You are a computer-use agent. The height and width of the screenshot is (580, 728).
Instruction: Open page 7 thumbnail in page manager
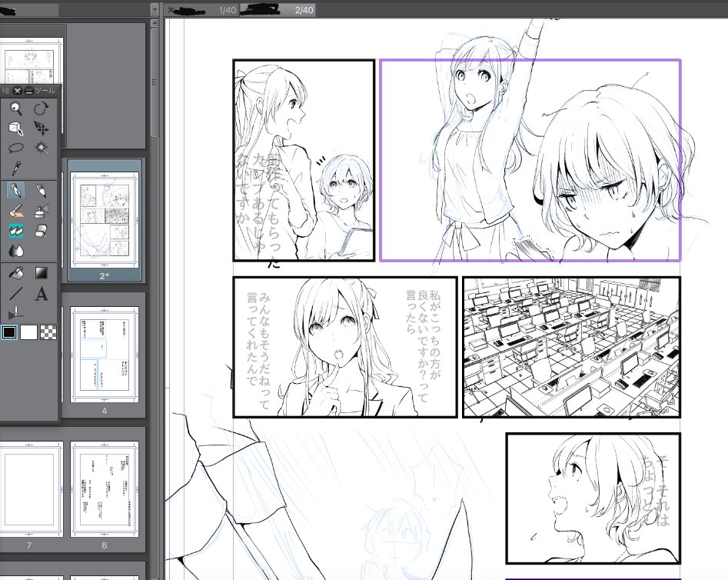click(31, 489)
